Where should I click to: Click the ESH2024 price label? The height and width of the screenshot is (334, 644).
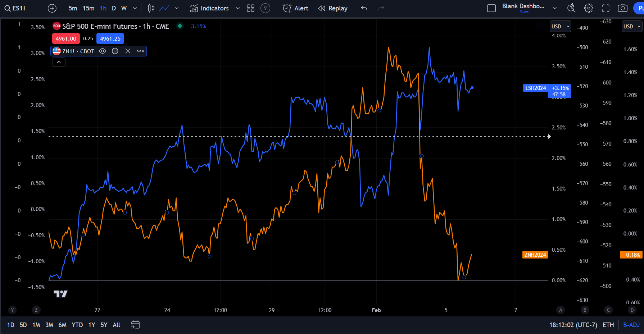535,88
